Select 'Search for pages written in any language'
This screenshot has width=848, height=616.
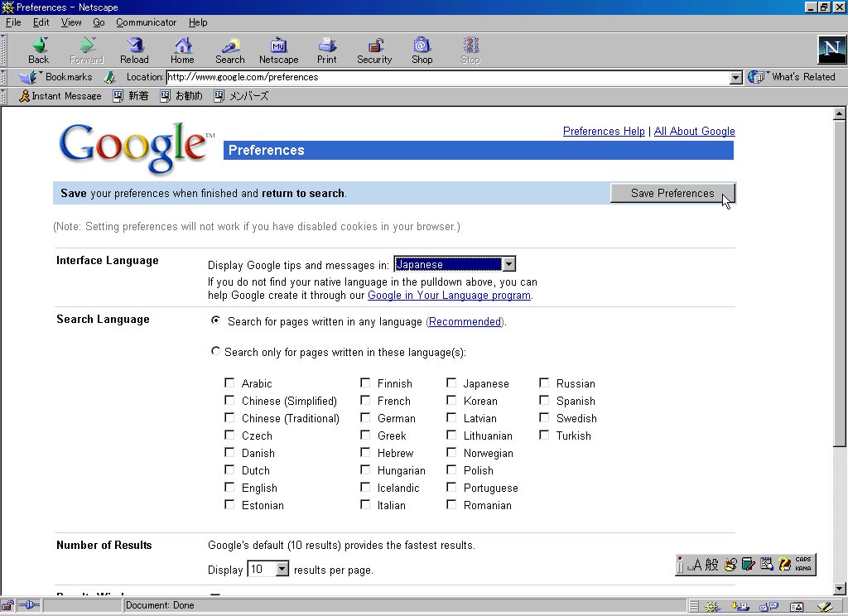click(x=216, y=320)
